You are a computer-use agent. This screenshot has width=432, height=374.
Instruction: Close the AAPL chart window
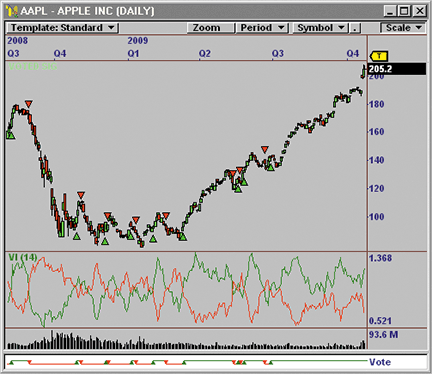(420, 11)
